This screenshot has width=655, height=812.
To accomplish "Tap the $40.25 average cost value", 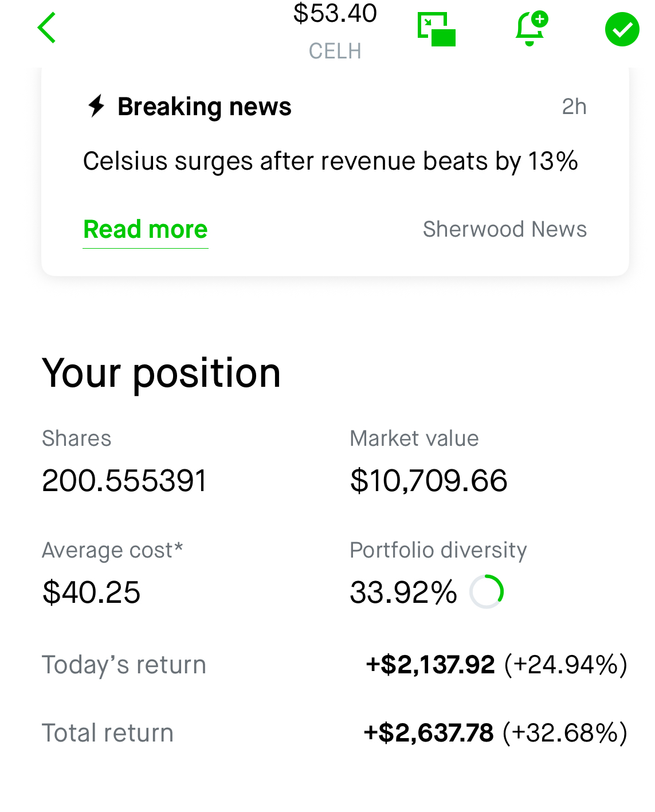I will pyautogui.click(x=91, y=592).
